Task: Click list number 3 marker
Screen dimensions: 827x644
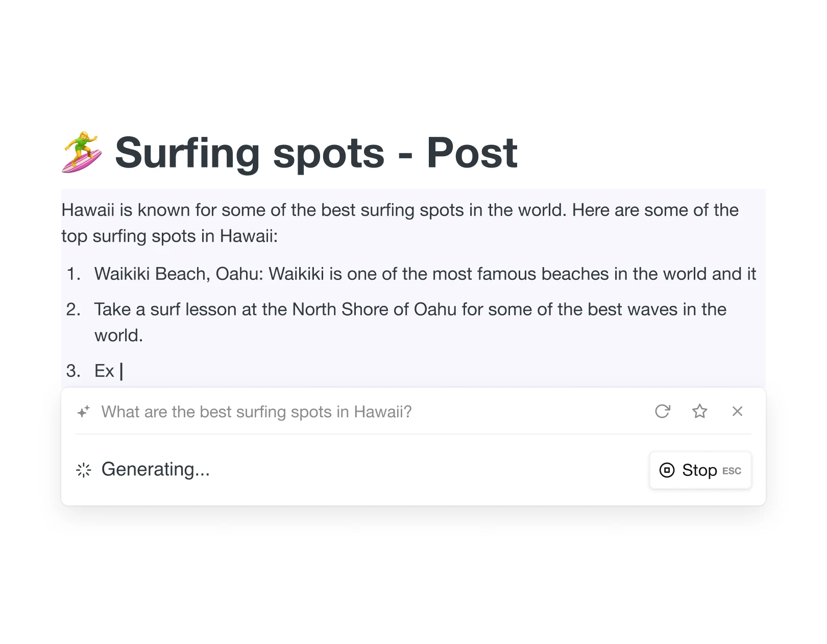Action: [74, 371]
